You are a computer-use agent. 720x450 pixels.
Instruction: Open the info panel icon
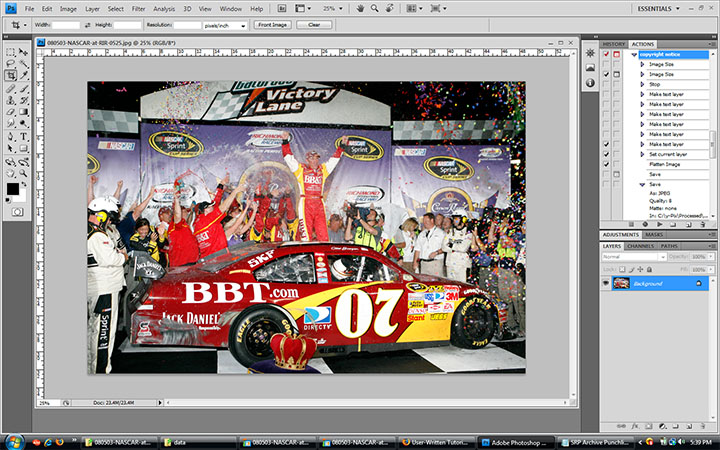click(x=591, y=83)
